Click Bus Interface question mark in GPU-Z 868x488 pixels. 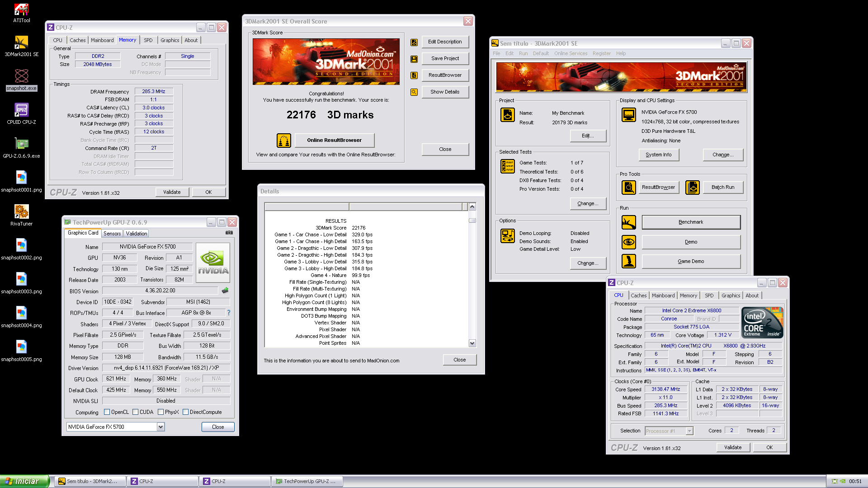(229, 313)
